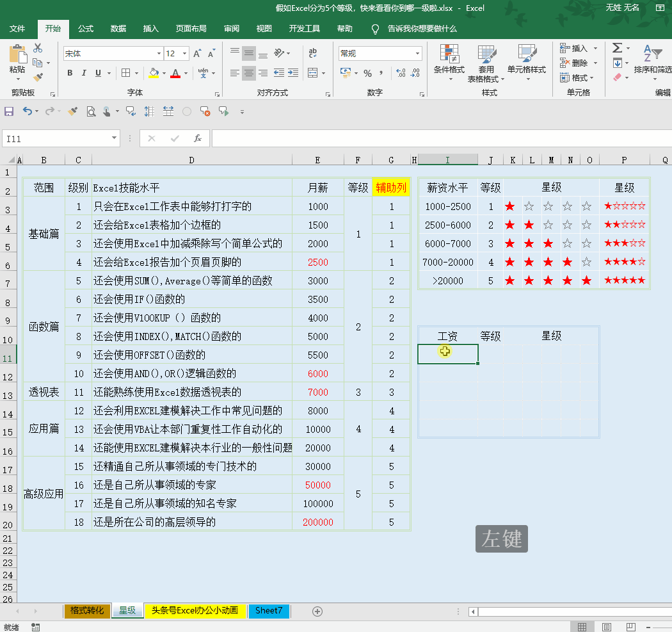Switch to 公式 formulas tab
The image size is (672, 632).
[x=86, y=29]
